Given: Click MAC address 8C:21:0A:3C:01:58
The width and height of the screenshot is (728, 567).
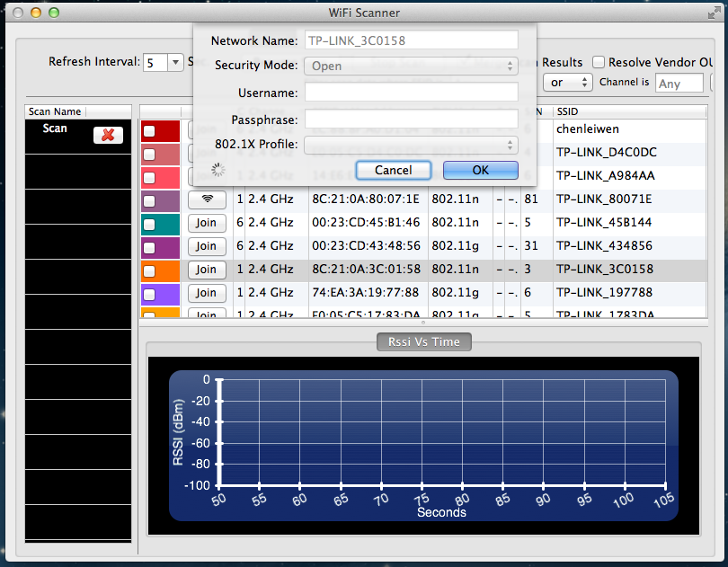Looking at the screenshot, I should [x=366, y=269].
